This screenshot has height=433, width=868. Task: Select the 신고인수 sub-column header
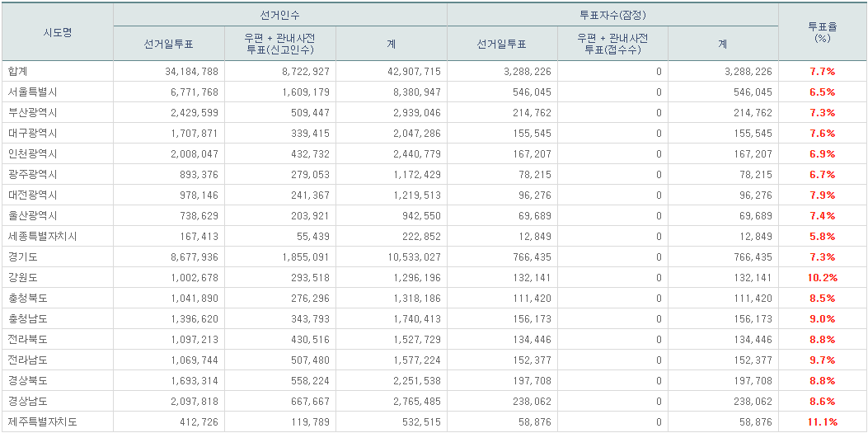pyautogui.click(x=279, y=45)
